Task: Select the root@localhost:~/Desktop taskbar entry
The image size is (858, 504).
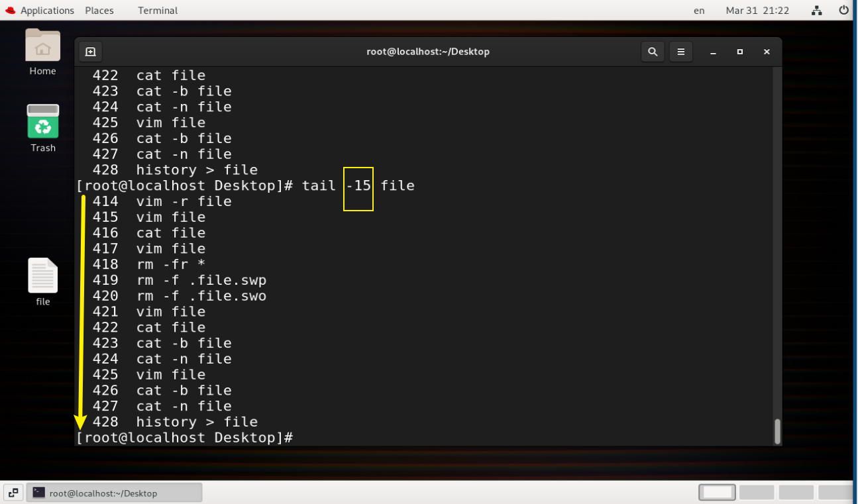Action: (114, 493)
